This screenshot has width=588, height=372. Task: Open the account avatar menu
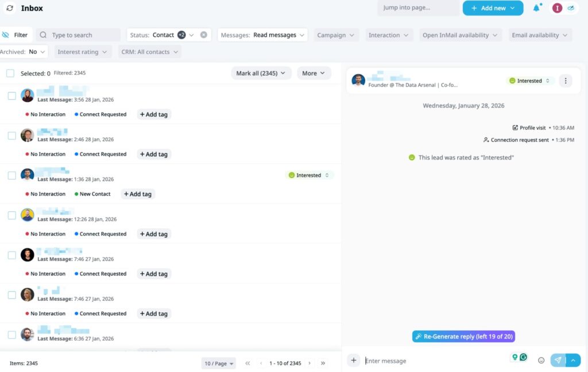pos(556,8)
